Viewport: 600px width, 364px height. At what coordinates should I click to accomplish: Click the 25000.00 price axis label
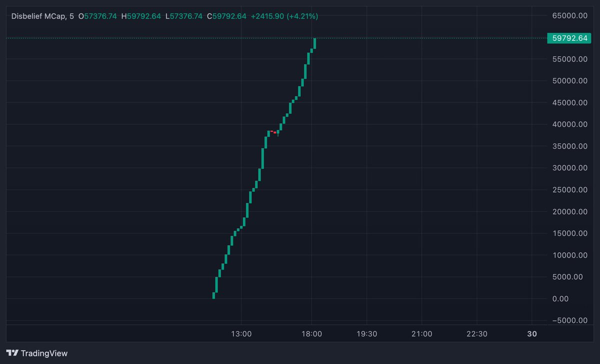[x=569, y=190]
